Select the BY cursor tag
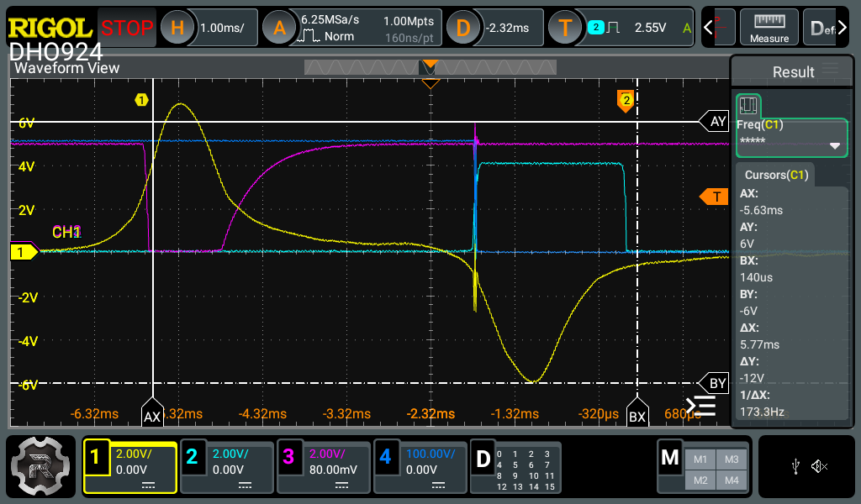 click(715, 383)
